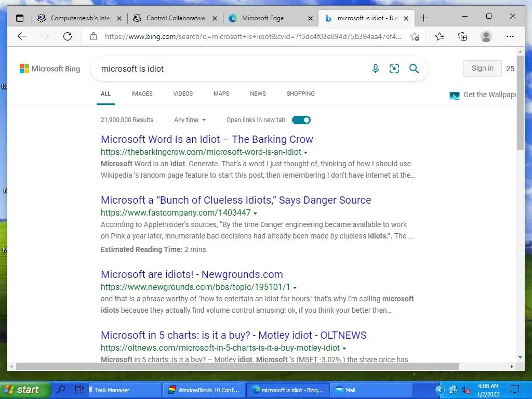Screen dimensions: 532x399
Task: Click the scroll down arrow
Action: click(520, 357)
